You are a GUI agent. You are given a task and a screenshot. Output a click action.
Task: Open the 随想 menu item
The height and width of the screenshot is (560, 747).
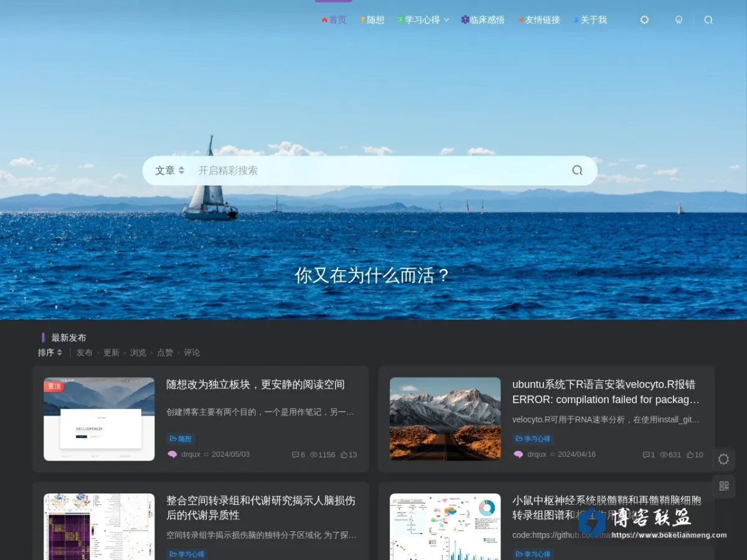(372, 20)
